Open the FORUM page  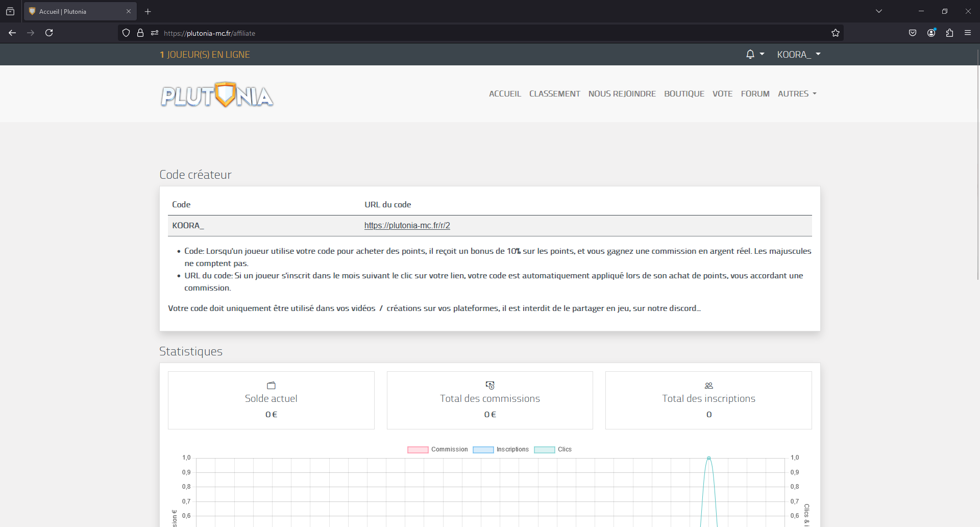point(755,93)
